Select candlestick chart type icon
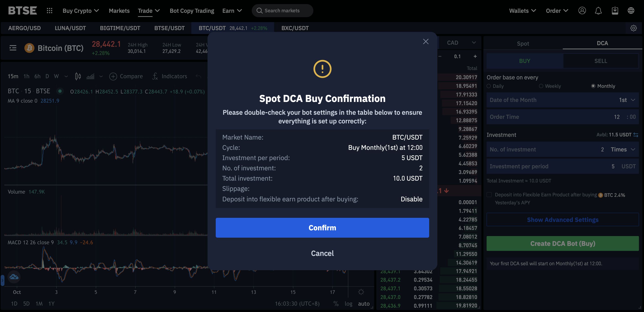The width and height of the screenshot is (644, 312). [78, 76]
